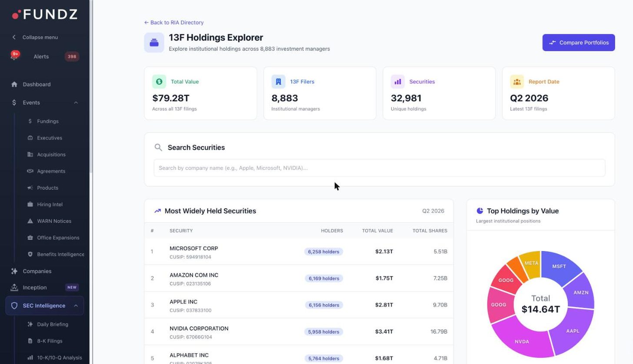Open the Inception menu item
633x364 pixels.
pyautogui.click(x=45, y=288)
